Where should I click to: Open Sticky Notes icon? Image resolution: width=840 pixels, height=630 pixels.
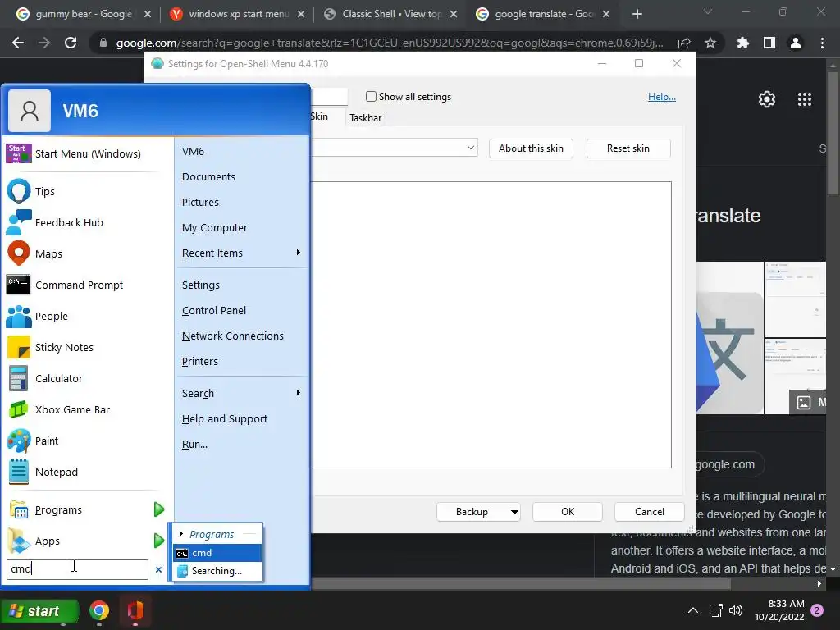pyautogui.click(x=18, y=347)
